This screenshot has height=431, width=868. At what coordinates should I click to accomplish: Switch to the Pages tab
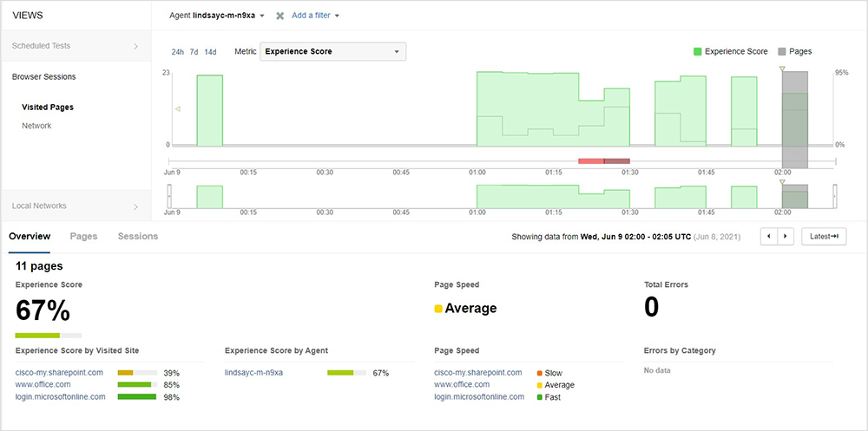click(83, 236)
